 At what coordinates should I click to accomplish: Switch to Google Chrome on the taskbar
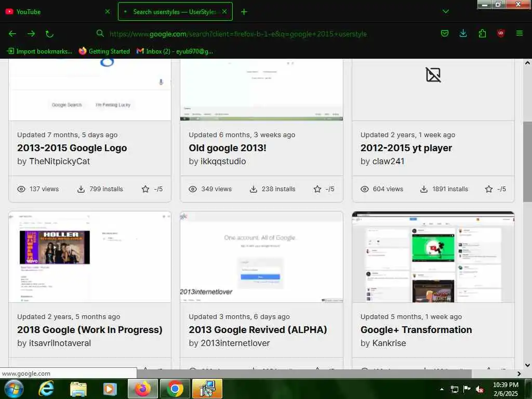tap(175, 389)
